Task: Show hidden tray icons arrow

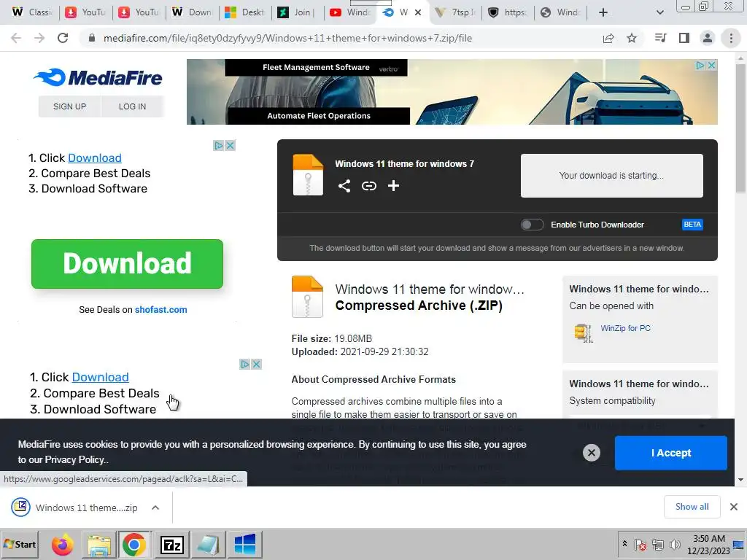Action: (624, 544)
